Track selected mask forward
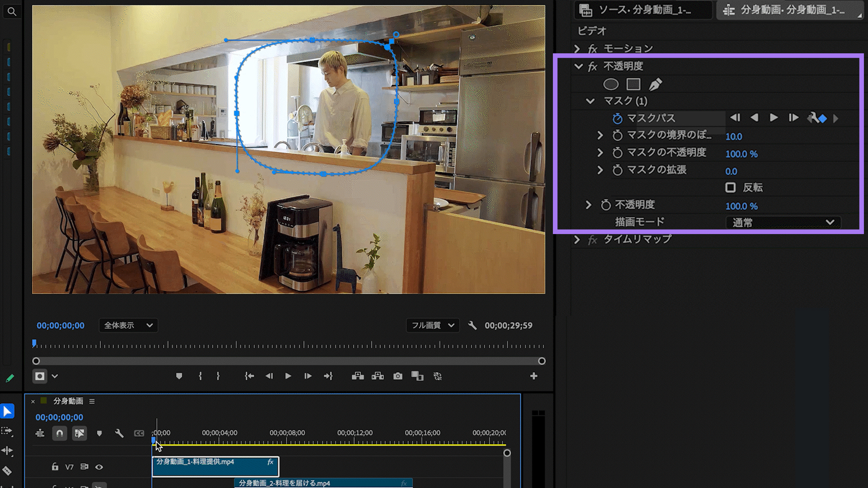The width and height of the screenshot is (868, 488). click(x=774, y=118)
